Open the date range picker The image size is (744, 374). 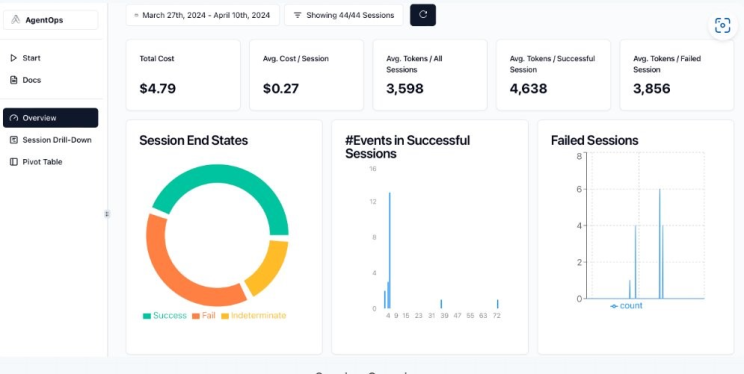tap(203, 15)
